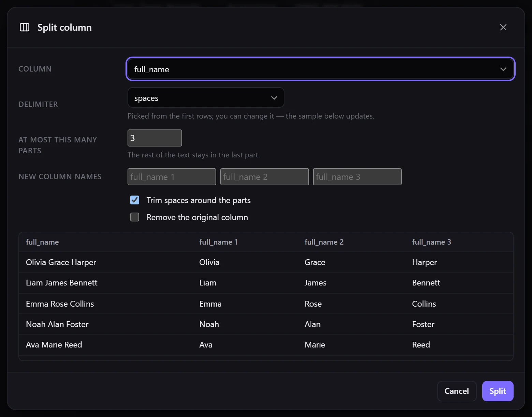Click the AT MOST THIS MANY PARTS label
This screenshot has height=417, width=532.
58,145
